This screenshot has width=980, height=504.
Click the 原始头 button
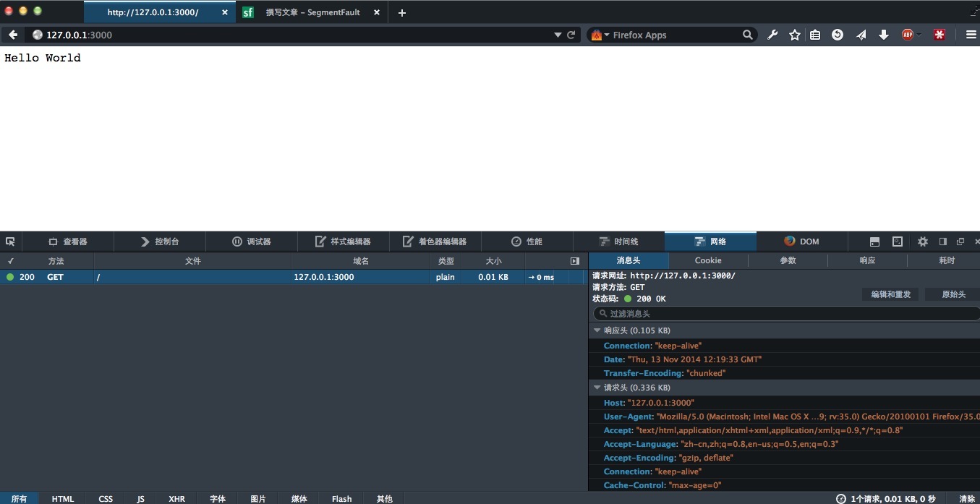(x=953, y=294)
